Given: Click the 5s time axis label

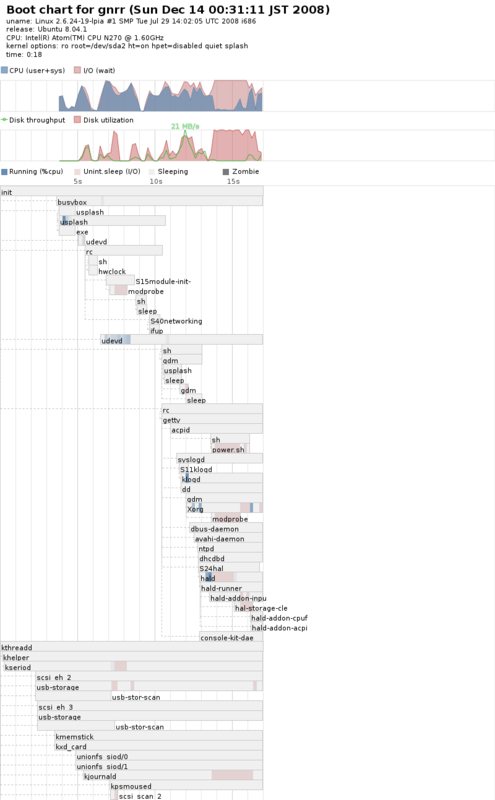Looking at the screenshot, I should 78,181.
